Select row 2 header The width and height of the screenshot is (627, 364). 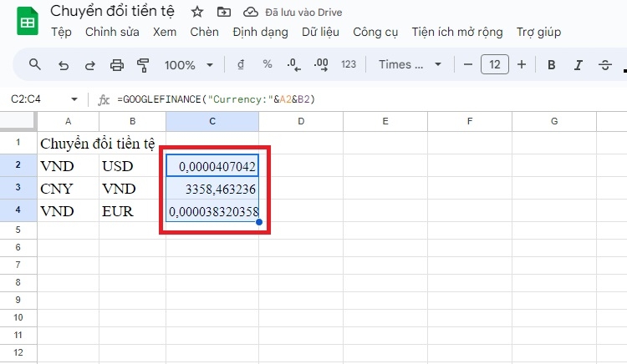(x=18, y=164)
